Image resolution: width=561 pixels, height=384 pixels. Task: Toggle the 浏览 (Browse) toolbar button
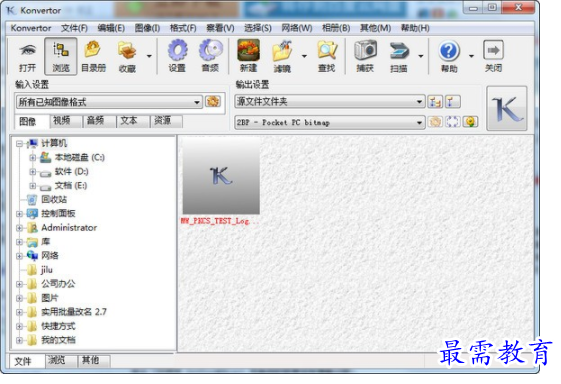61,56
